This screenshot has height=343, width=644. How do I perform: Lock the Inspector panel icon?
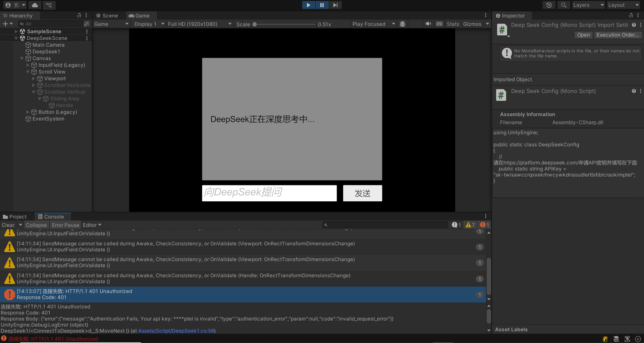point(631,15)
